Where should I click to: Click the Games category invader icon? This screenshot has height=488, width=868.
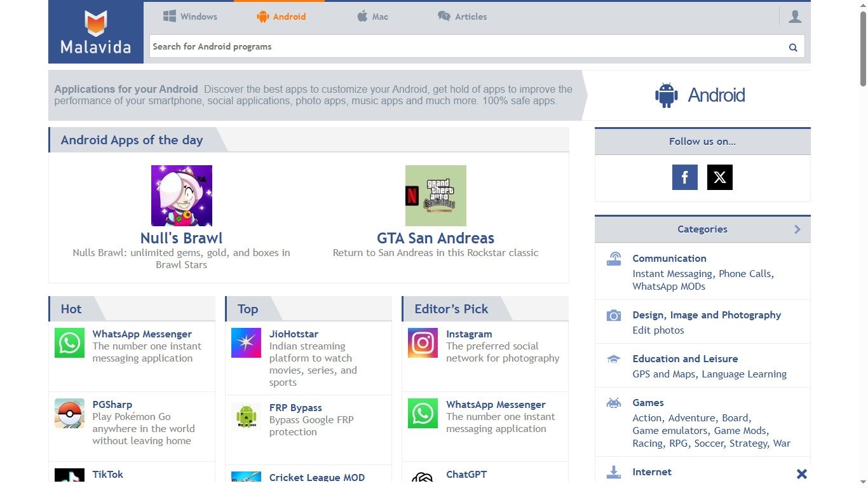tap(613, 403)
